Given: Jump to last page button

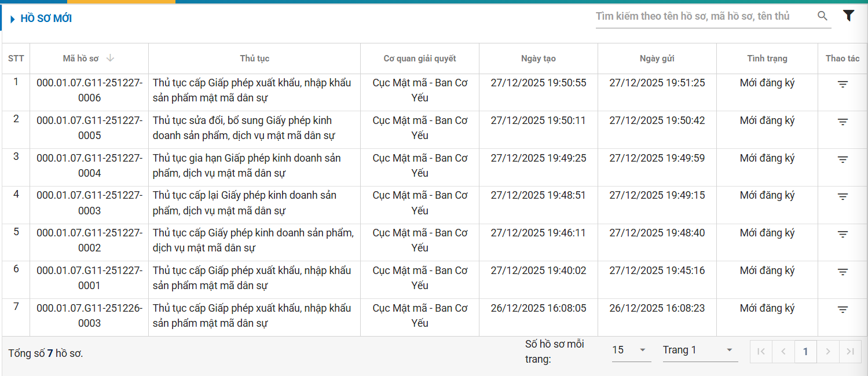Looking at the screenshot, I should tap(849, 351).
